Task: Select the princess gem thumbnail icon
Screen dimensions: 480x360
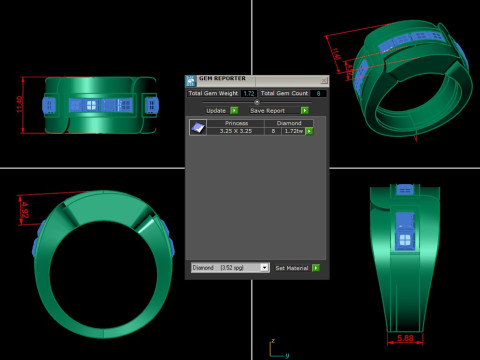Action: [198, 127]
